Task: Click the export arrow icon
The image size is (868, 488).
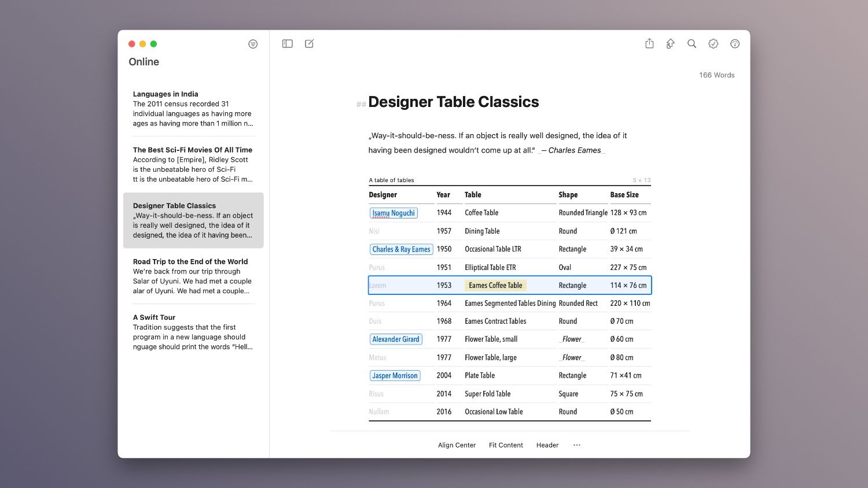Action: pos(670,44)
